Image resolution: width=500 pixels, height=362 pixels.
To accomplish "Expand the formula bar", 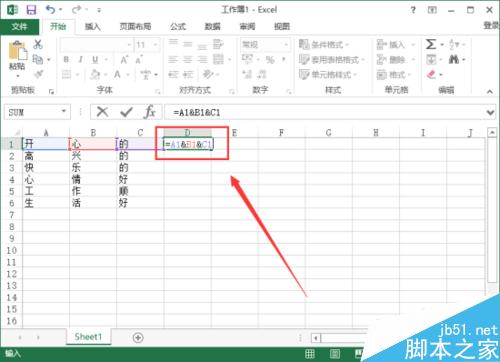I will click(x=490, y=113).
